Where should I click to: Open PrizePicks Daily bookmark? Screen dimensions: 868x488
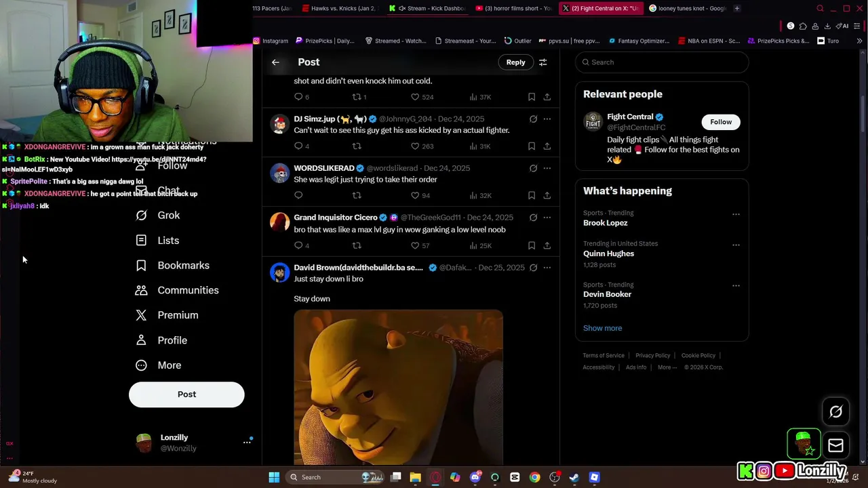tap(325, 41)
